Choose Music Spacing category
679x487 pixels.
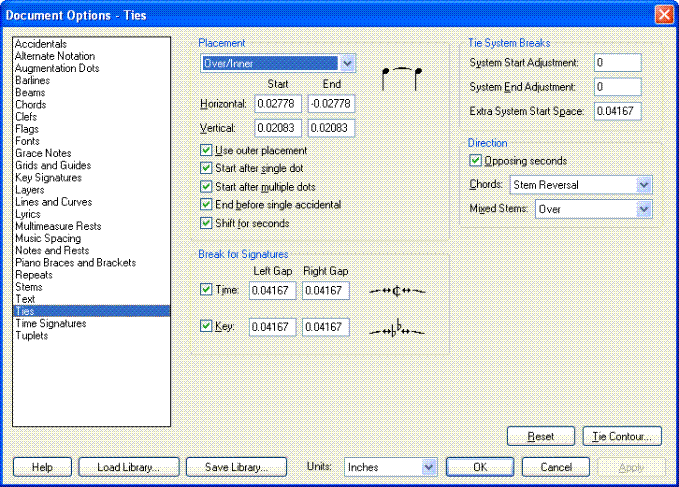click(48, 238)
